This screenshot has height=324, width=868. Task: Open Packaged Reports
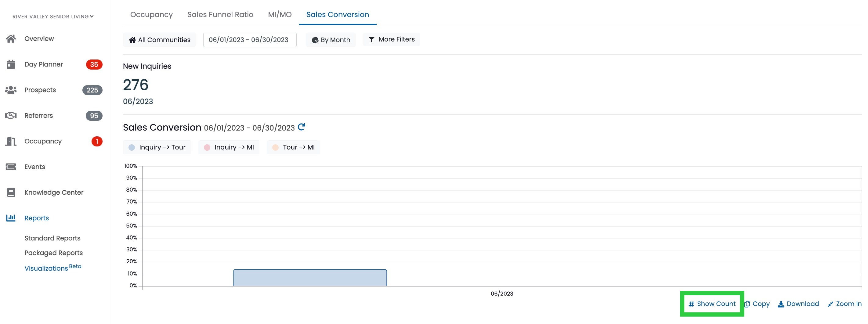[54, 253]
